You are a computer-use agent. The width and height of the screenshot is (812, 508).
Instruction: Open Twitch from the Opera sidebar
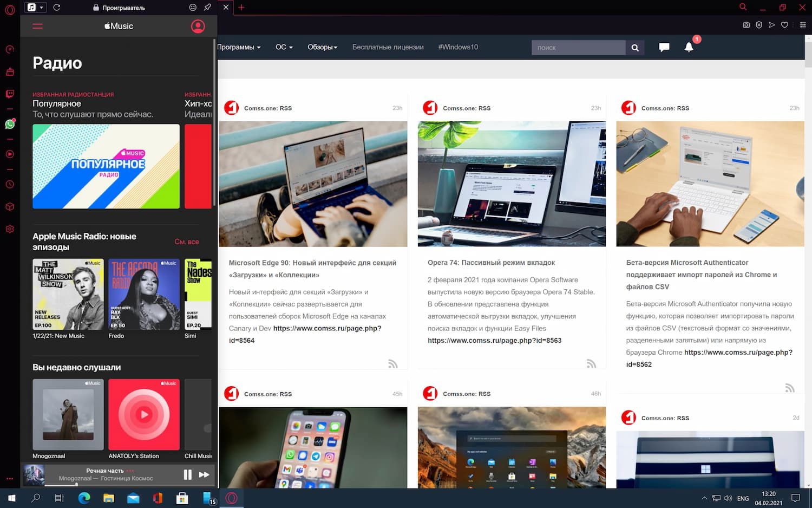[10, 94]
